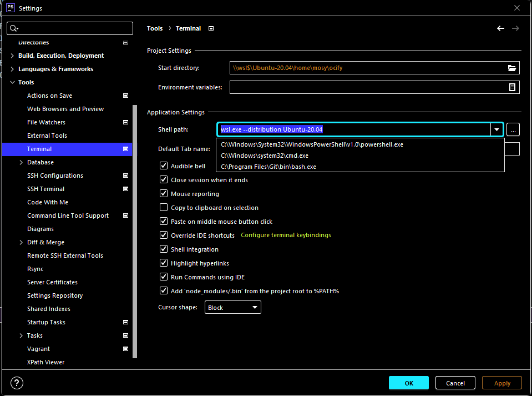Focus the settings search field
Screen dimensions: 532x396
coord(70,28)
